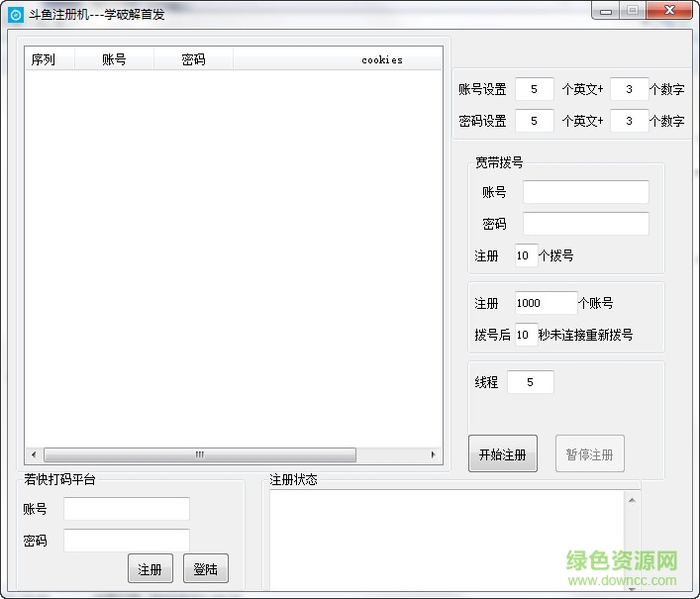Screen dimensions: 700x599
Task: Click 注册状态 scrollbar up arrow
Action: pos(632,500)
